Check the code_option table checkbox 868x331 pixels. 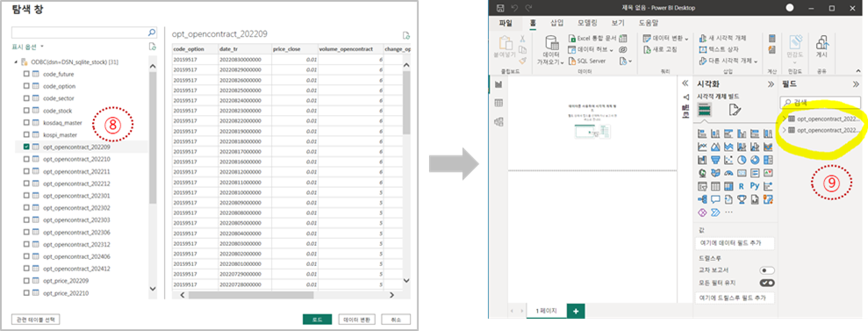[26, 86]
